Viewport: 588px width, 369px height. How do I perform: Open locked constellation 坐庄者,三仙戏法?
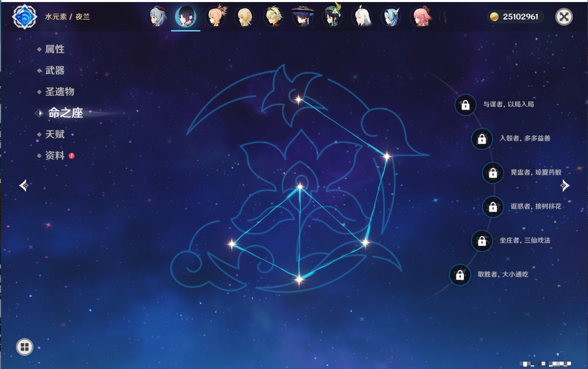[482, 241]
